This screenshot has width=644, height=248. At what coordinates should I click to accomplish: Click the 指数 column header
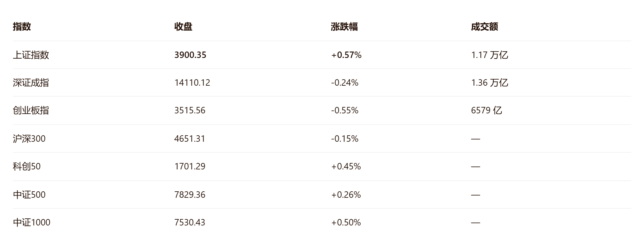tap(22, 27)
